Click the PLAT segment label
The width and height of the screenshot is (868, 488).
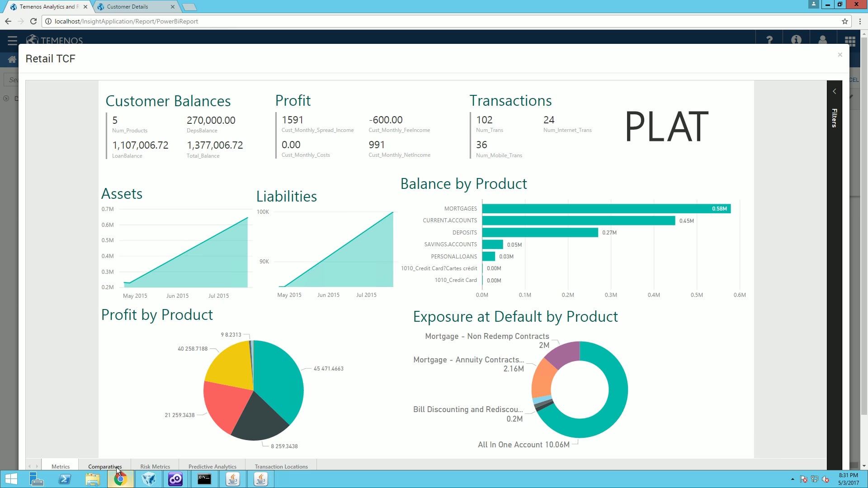pos(667,127)
